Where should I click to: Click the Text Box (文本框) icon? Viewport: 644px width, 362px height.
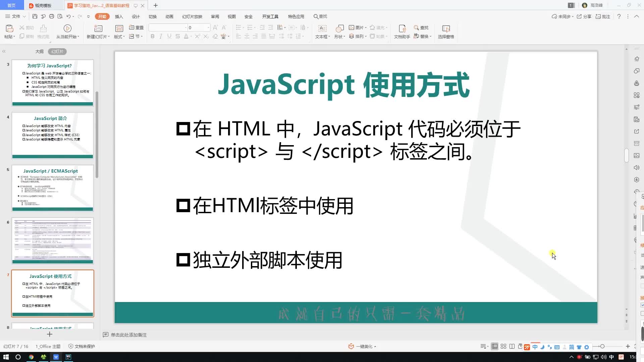[x=322, y=28]
